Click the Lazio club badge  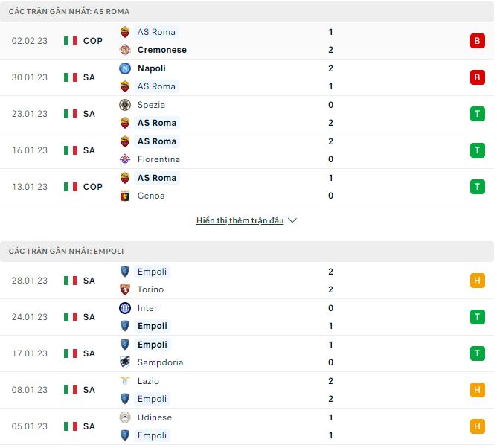tap(125, 381)
